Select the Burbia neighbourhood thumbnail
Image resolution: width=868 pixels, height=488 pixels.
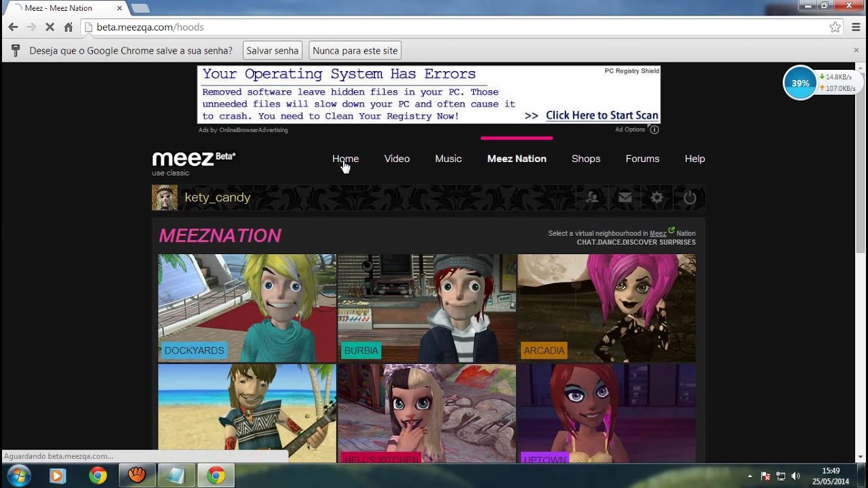[427, 308]
